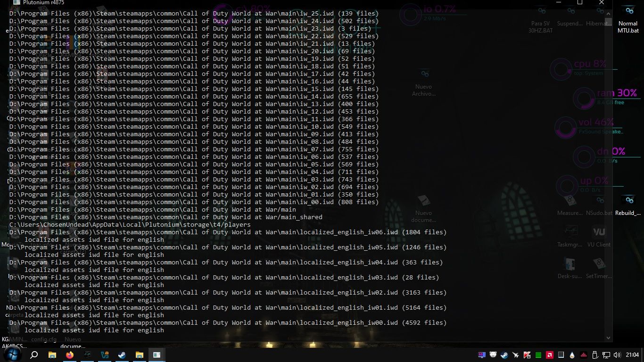Select the Rebuild_ desktop shortcut
The width and height of the screenshot is (644, 362).
[x=628, y=205]
